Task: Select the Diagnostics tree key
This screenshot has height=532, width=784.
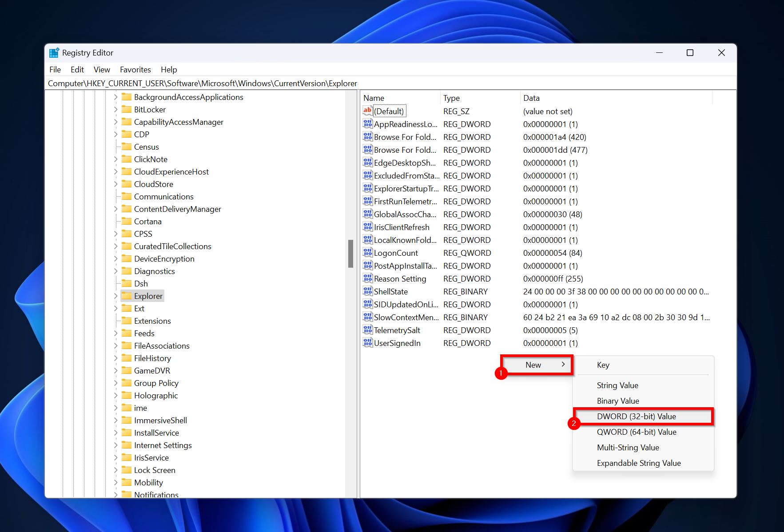Action: (x=154, y=271)
